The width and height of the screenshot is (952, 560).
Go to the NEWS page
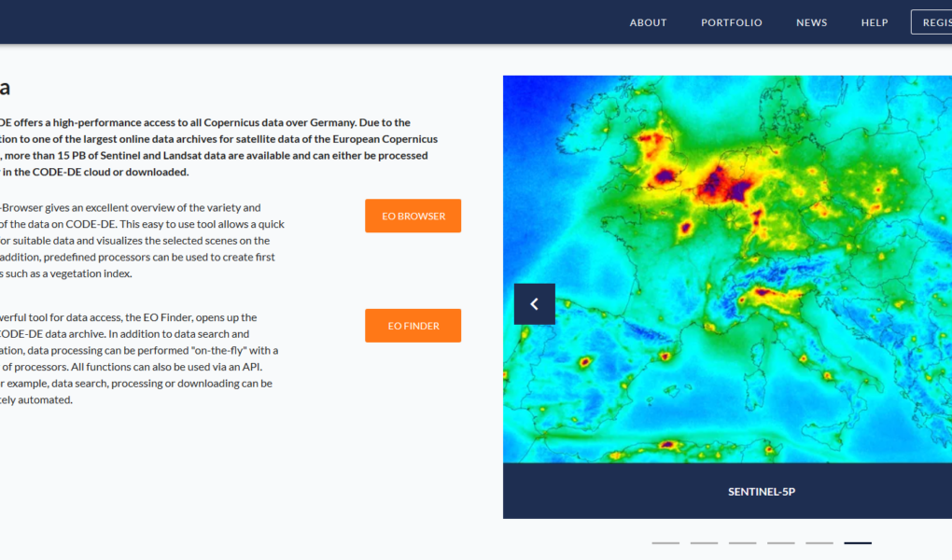[x=811, y=21]
